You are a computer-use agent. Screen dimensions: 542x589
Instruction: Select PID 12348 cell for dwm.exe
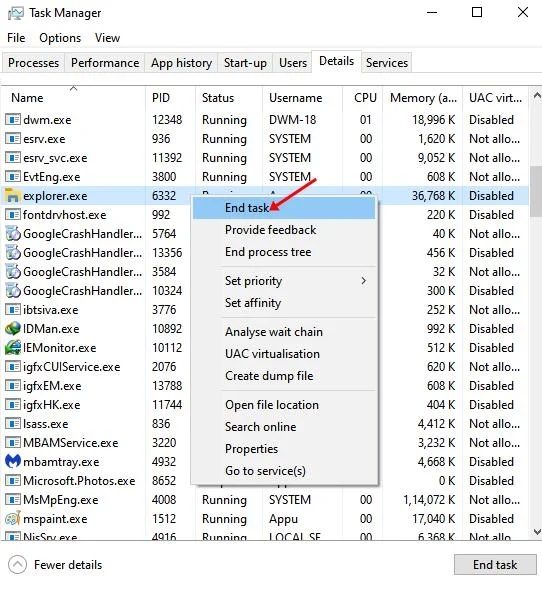[167, 120]
